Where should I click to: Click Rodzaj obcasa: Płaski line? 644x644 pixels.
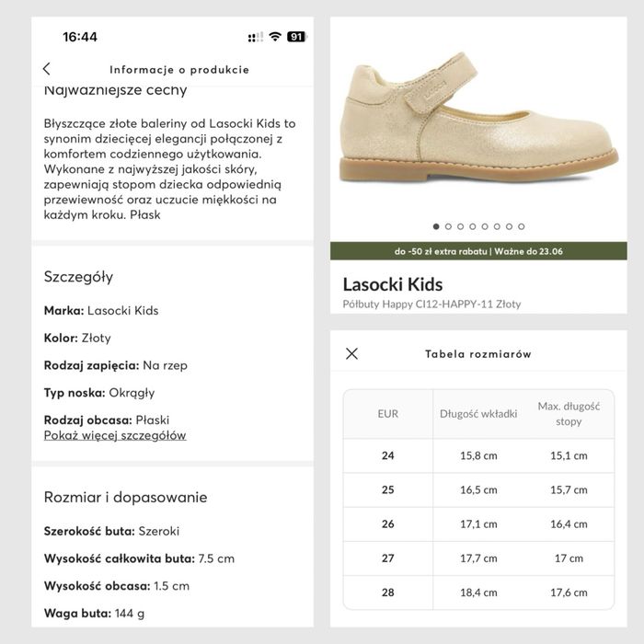tap(107, 420)
